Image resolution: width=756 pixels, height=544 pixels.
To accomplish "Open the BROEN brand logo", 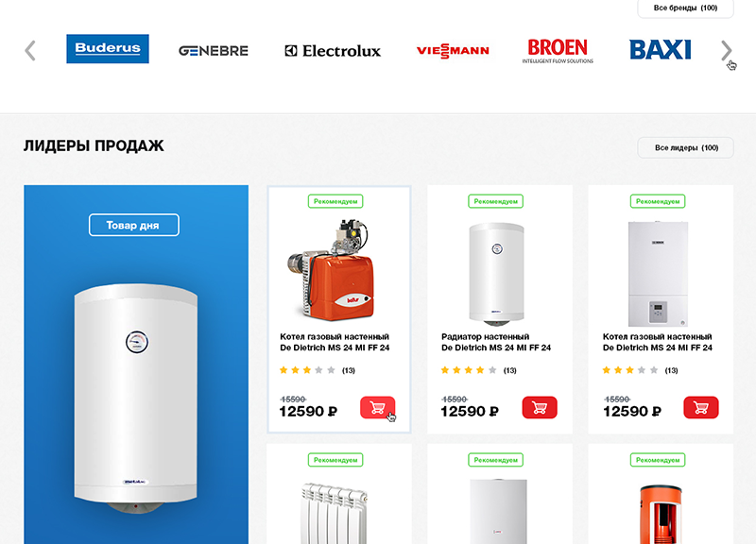I will 558,51.
